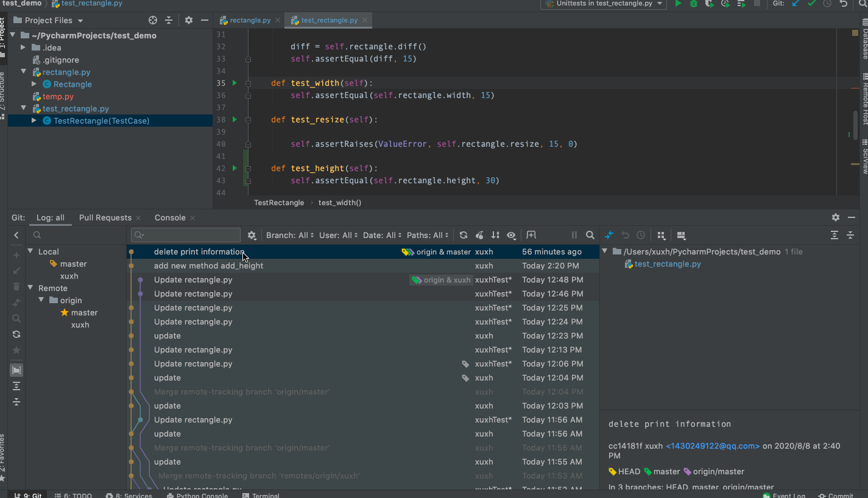Collapse the origin folder node in the branches tree

(41, 300)
